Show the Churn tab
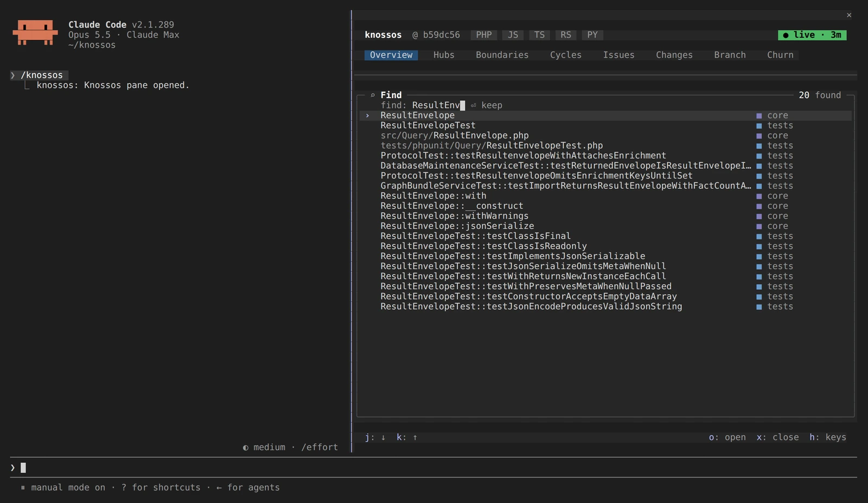The width and height of the screenshot is (868, 503). pos(780,55)
